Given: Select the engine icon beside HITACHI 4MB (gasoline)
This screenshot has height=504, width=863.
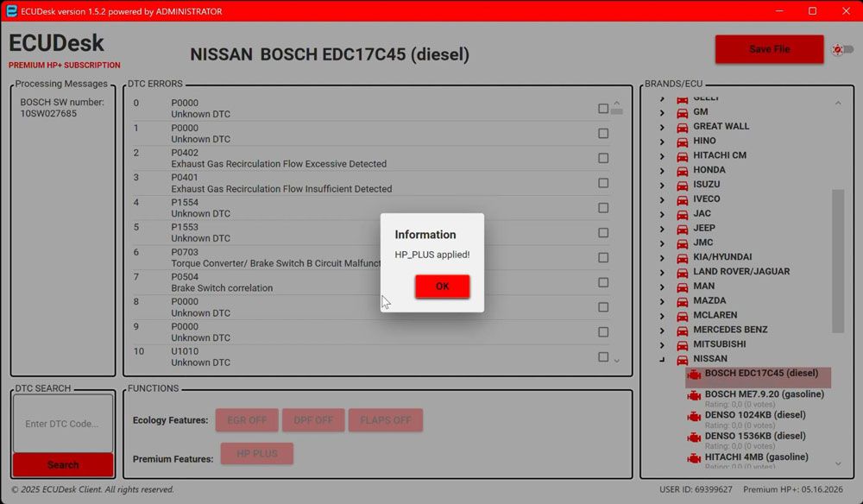Looking at the screenshot, I should pyautogui.click(x=695, y=457).
